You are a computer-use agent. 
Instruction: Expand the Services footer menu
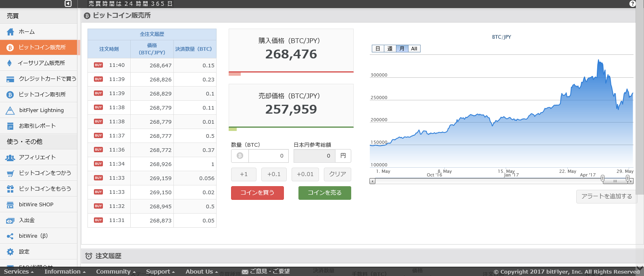[x=19, y=272]
